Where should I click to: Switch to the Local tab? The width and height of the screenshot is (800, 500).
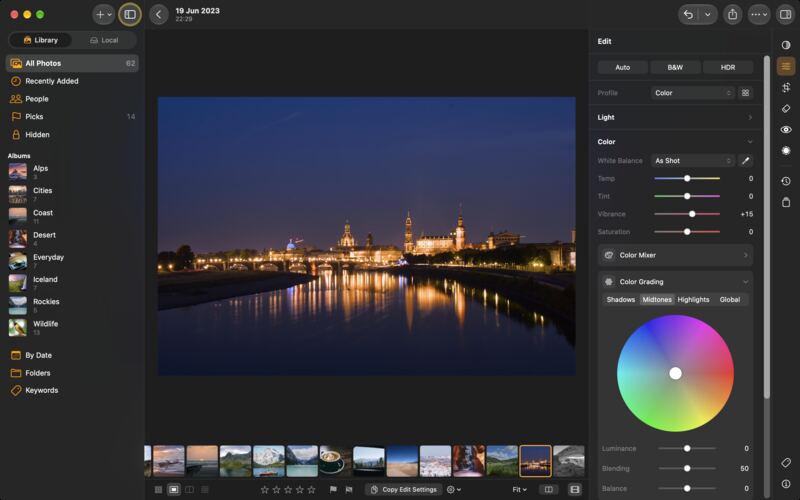pos(104,40)
